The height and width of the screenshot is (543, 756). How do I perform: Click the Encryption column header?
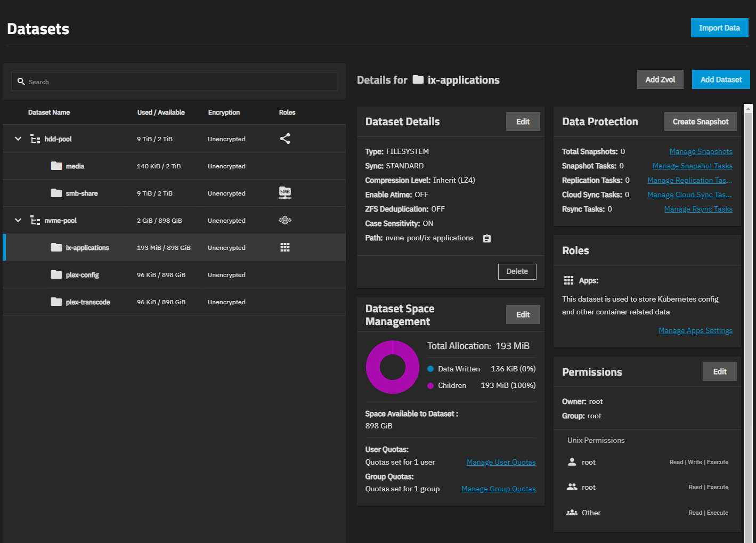tap(224, 112)
